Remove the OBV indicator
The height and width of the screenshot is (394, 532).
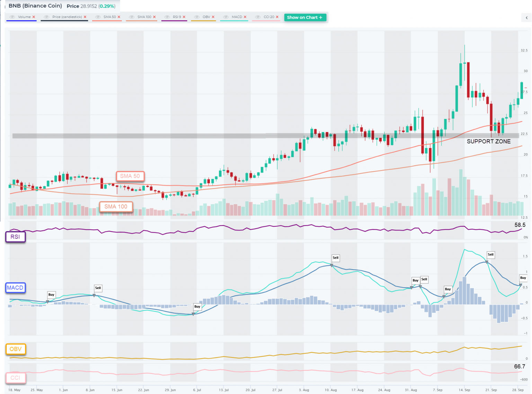[213, 17]
